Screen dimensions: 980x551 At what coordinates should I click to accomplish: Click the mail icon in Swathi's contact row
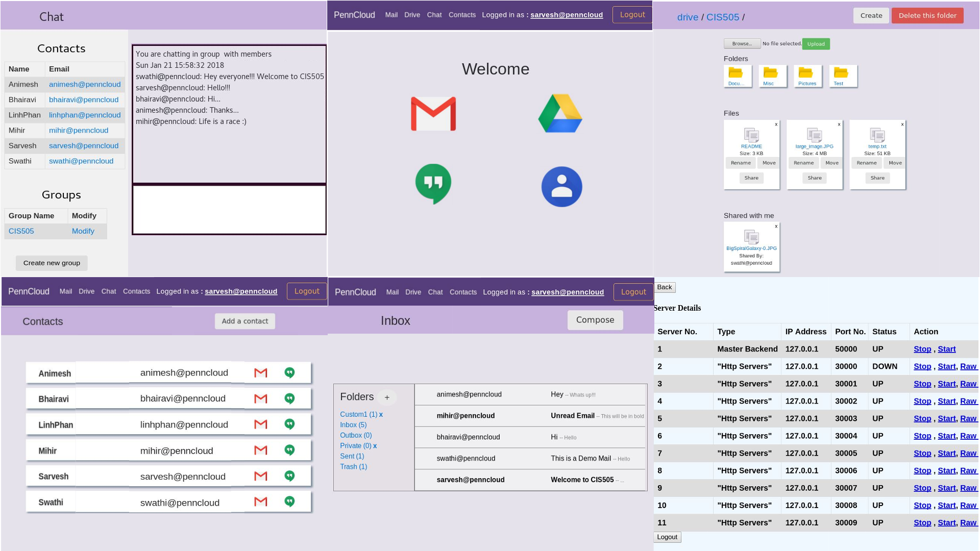(x=261, y=502)
